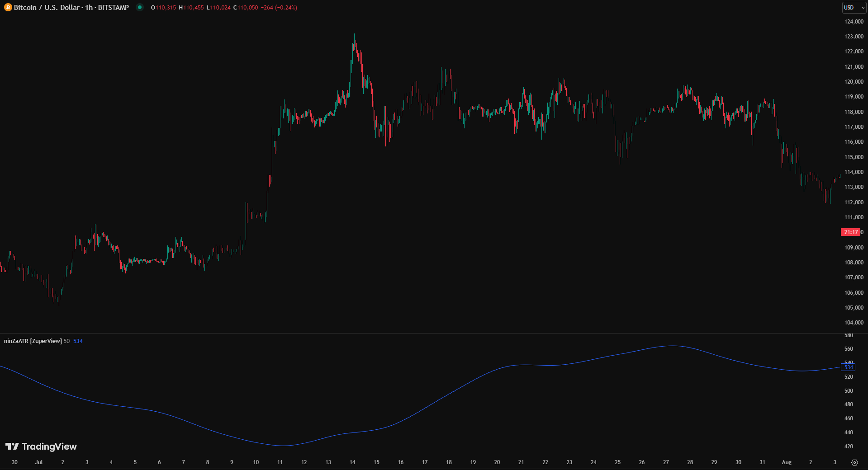This screenshot has height=470, width=868.
Task: Select the blue ATR line at its lowest point
Action: pos(283,446)
